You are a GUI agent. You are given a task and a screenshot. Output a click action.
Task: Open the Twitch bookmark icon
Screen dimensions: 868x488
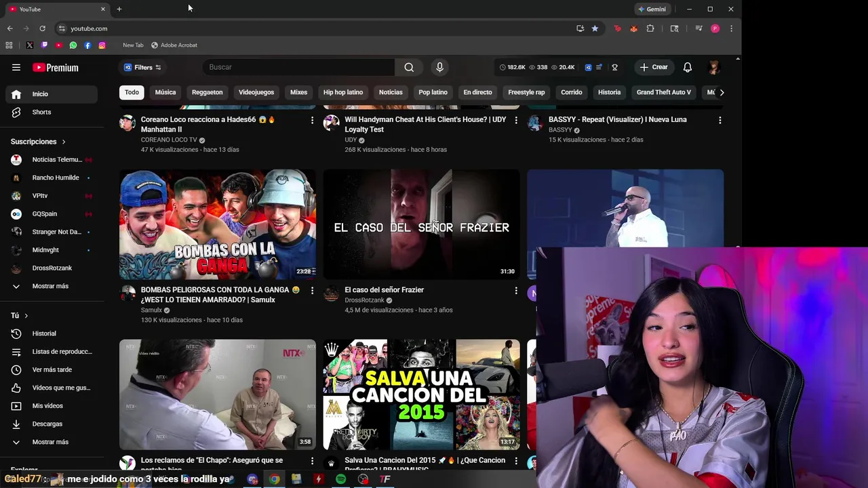point(44,45)
